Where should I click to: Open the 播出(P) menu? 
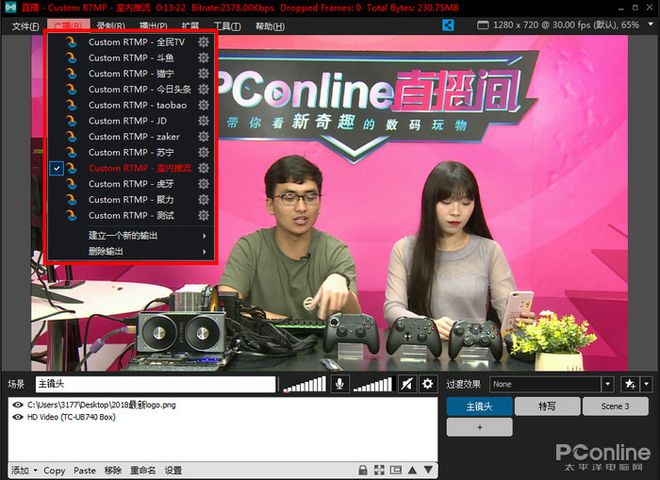click(x=153, y=26)
